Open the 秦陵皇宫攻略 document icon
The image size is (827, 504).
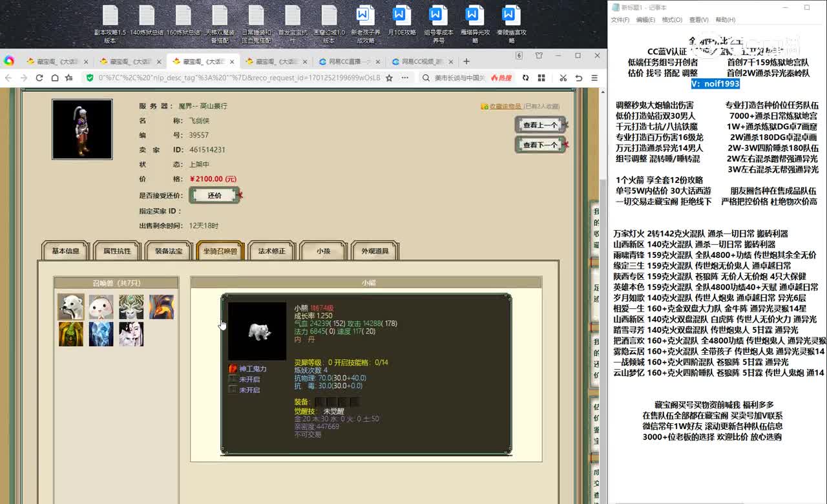click(x=511, y=25)
